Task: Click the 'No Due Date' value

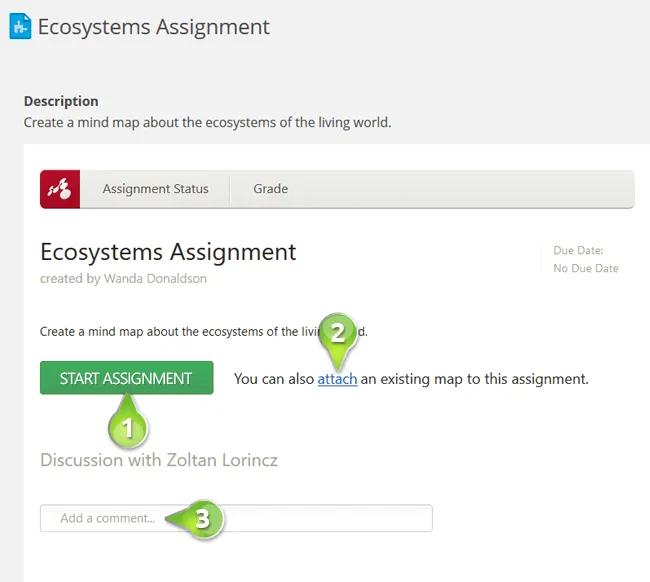Action: (x=585, y=268)
